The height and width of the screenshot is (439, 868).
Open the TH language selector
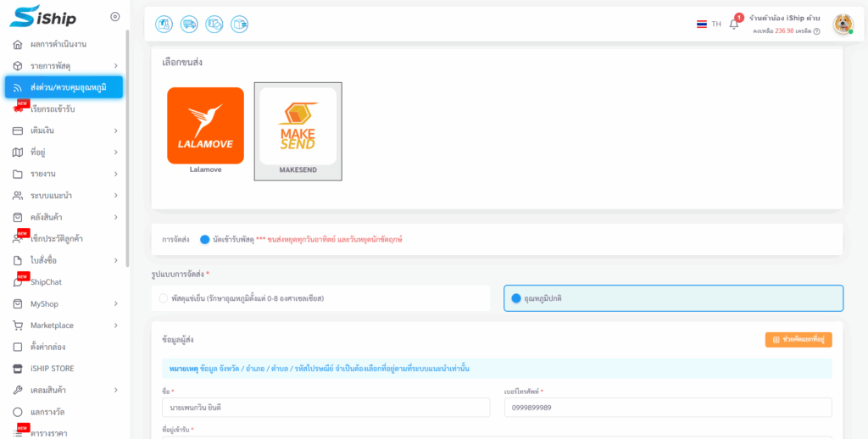(709, 24)
